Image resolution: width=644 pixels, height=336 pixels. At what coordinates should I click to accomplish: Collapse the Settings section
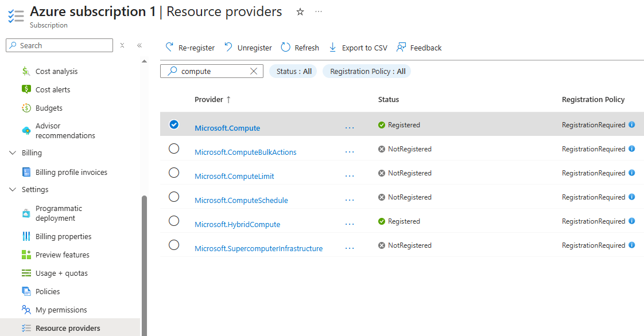(13, 190)
